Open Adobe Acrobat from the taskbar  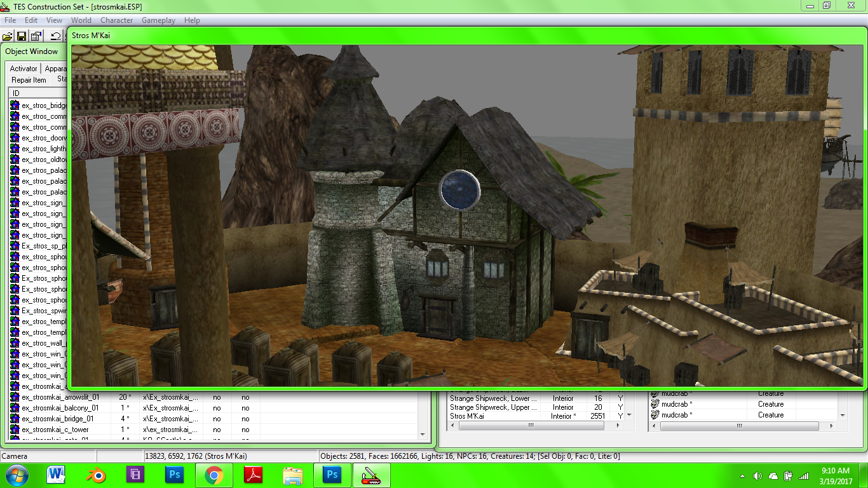tap(253, 475)
